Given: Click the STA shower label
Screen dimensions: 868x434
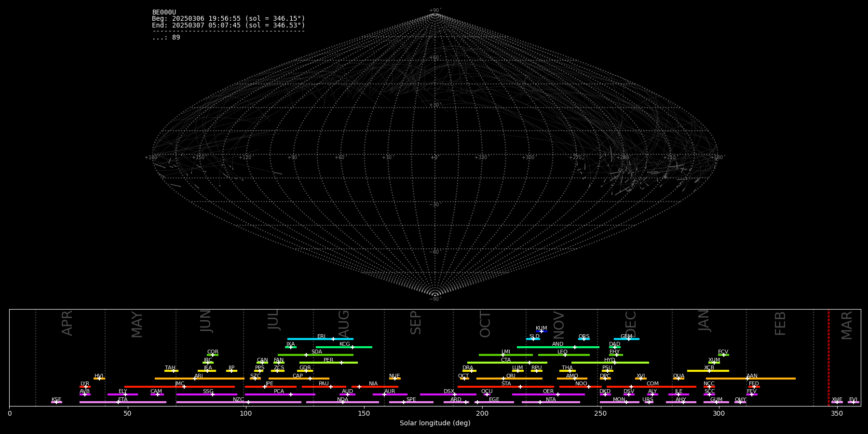Looking at the screenshot, I should pyautogui.click(x=506, y=384).
